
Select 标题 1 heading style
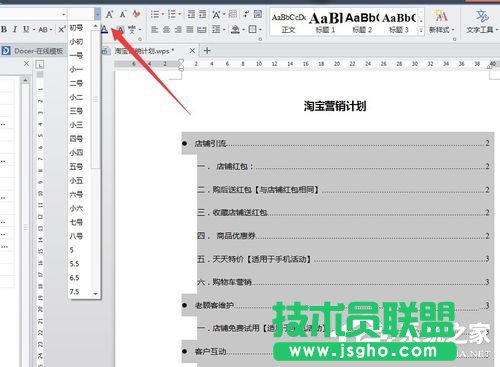pyautogui.click(x=325, y=22)
